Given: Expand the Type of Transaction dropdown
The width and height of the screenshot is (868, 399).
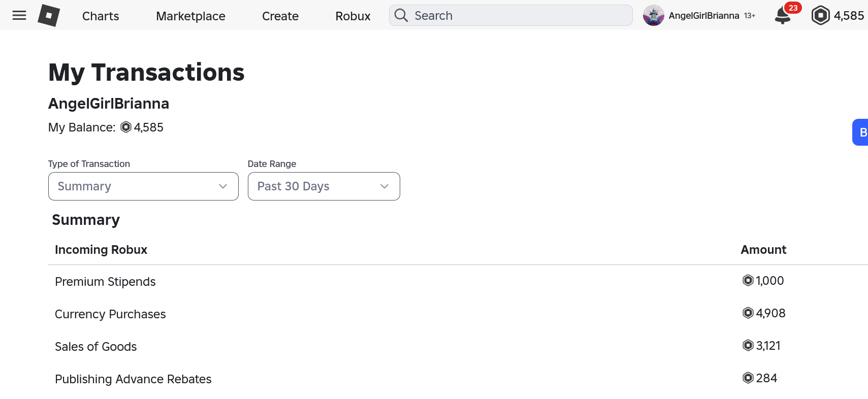Looking at the screenshot, I should pos(143,186).
